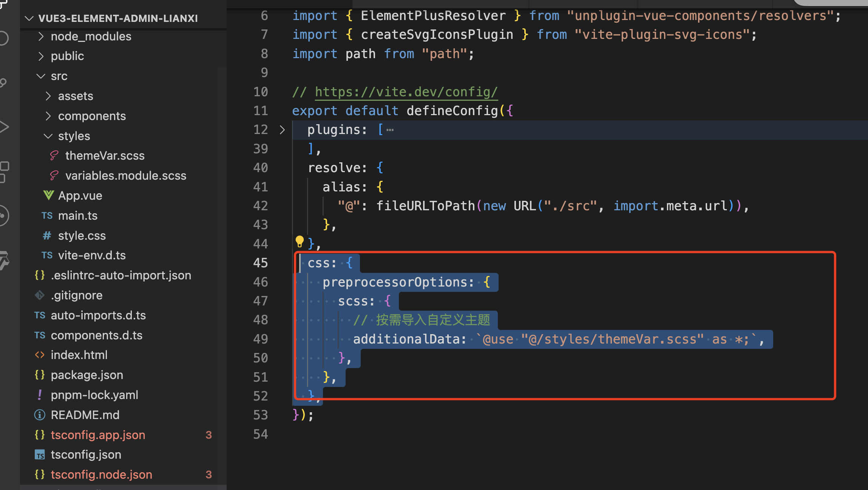
Task: Click the yellow lightbulb quick-fix icon
Action: coord(300,241)
